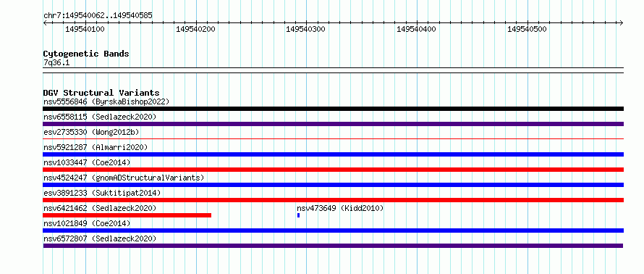
Task: Click the DGV Structural Variants track title
Action: coord(101,93)
